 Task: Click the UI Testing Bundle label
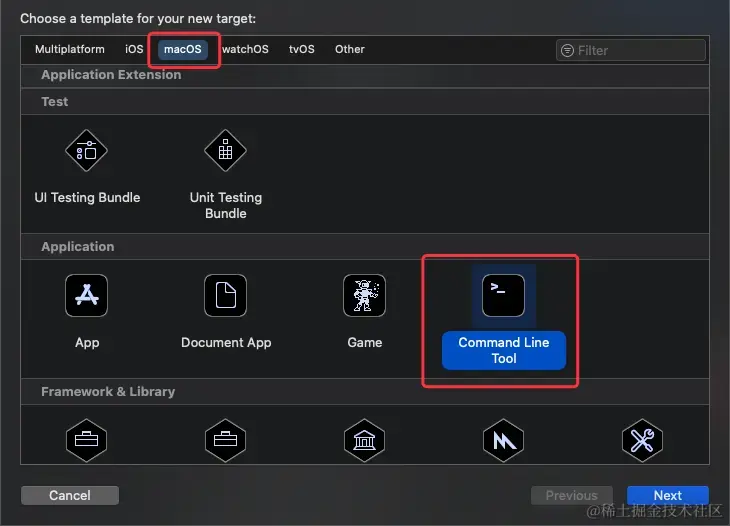tap(87, 197)
